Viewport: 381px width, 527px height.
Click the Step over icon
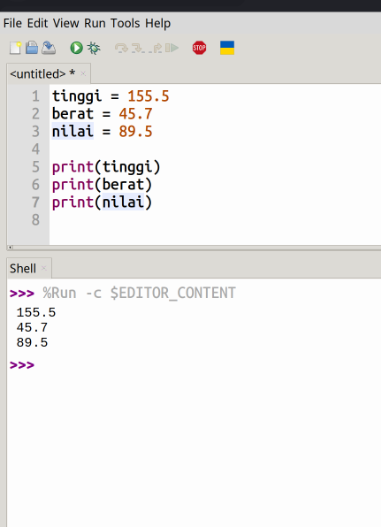tap(121, 48)
